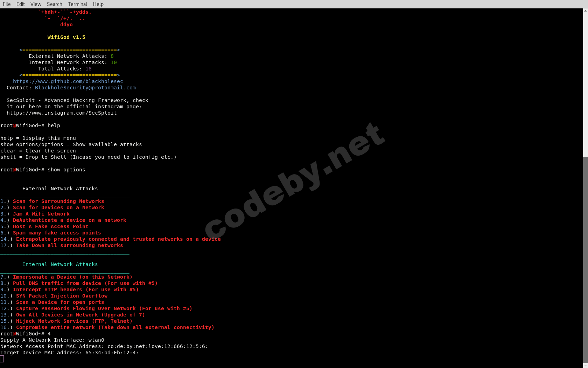Click the WifiGod v1.5 title text
The width and height of the screenshot is (588, 368).
point(66,37)
